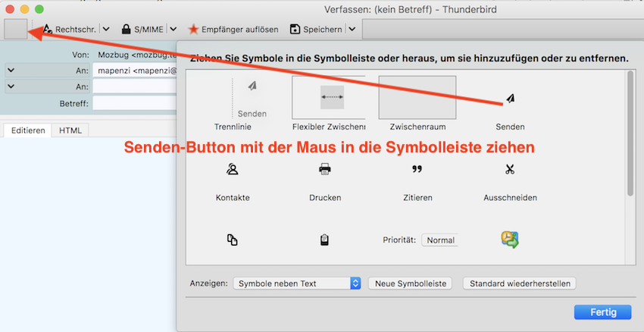Select the Trennlinie separator item
Screen dimensions: 644x332
(233, 103)
